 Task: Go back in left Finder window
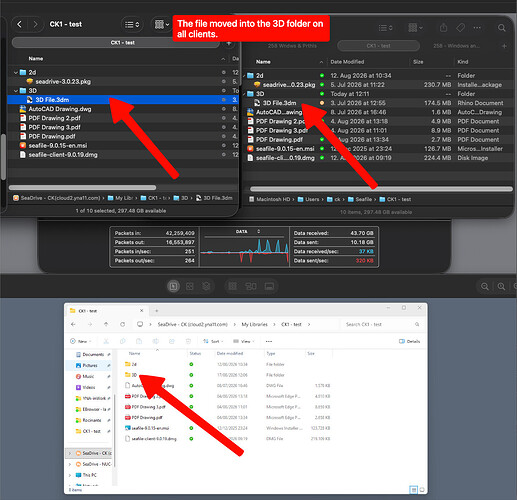20,24
